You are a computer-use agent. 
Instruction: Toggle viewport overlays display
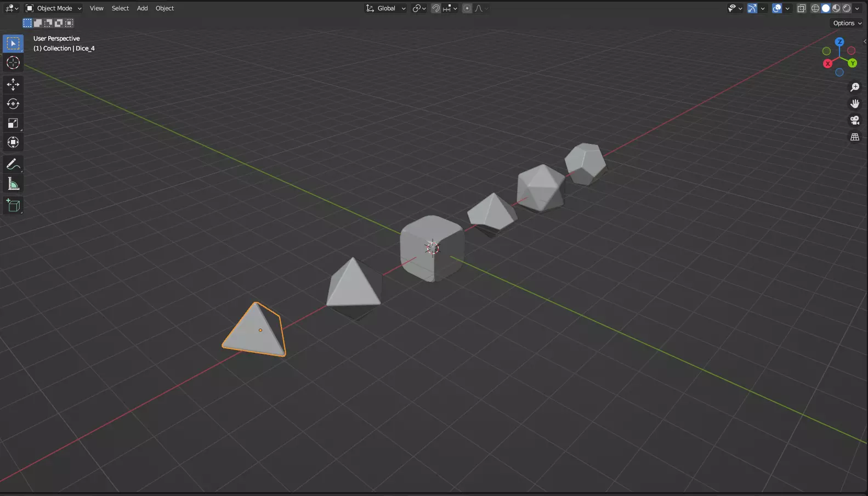point(777,8)
